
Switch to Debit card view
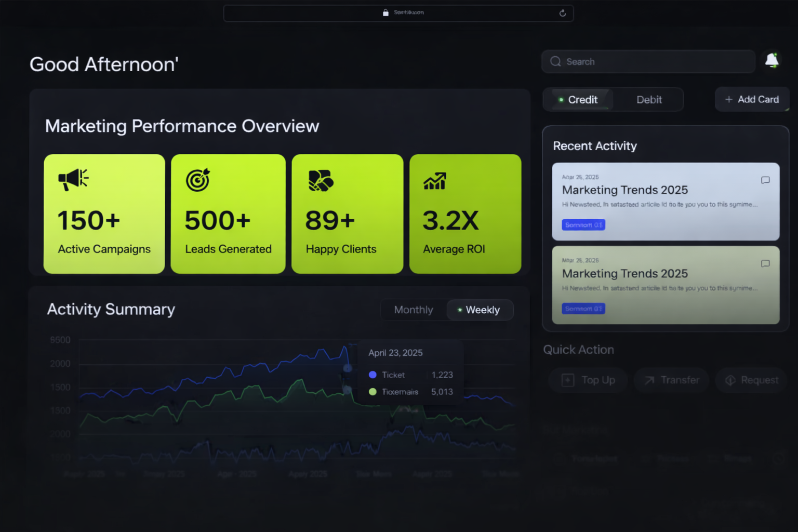649,100
